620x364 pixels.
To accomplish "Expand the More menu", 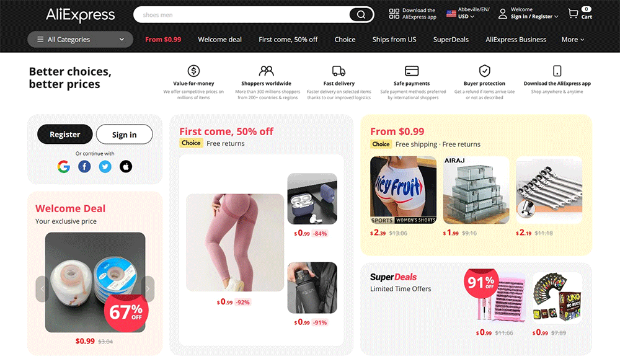I will click(x=572, y=40).
